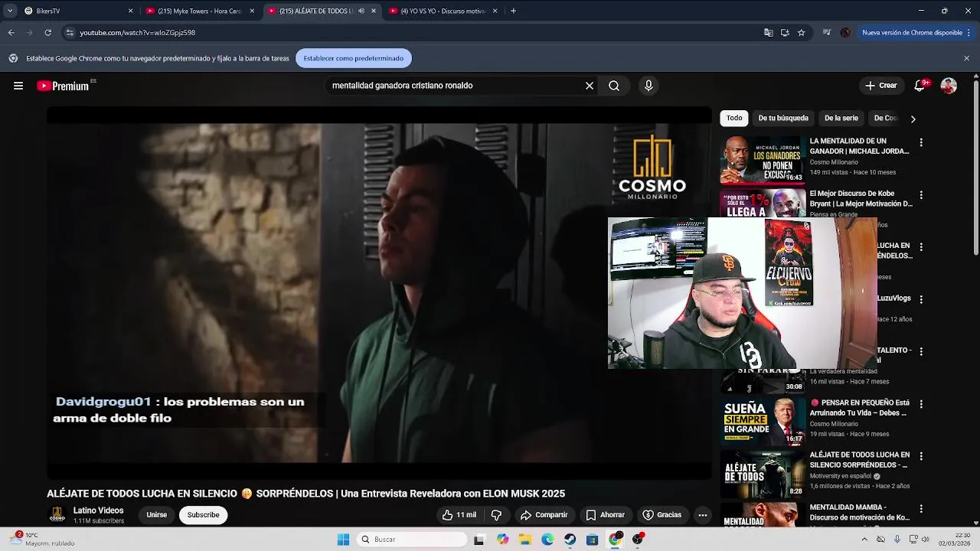Open the YouTube guide hamburger menu
Screen dimensions: 980x551
(x=18, y=86)
